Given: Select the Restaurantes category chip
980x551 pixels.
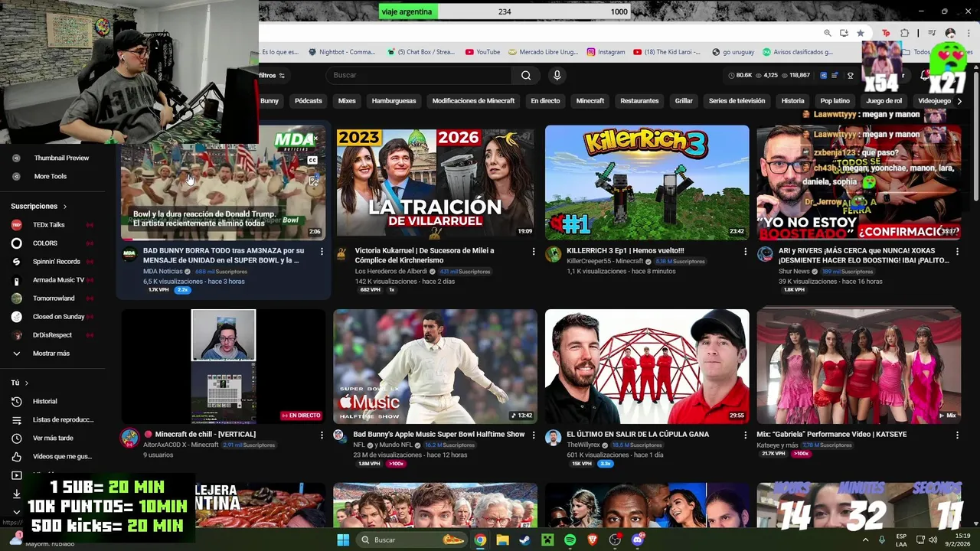Looking at the screenshot, I should click(639, 101).
